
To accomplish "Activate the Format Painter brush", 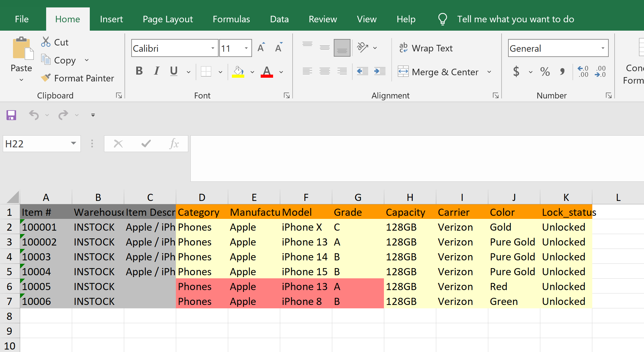I will click(46, 78).
